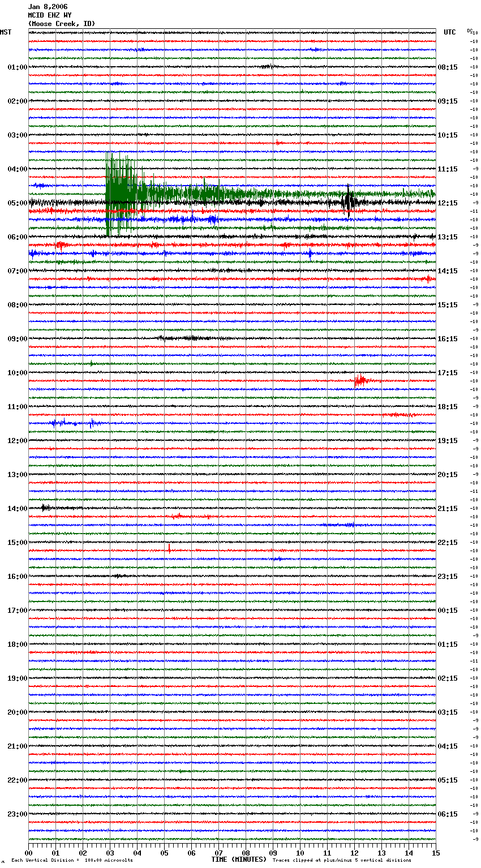The image size is (481, 868).
Task: Click the "09:15" UTC time label
Action: pos(448,101)
